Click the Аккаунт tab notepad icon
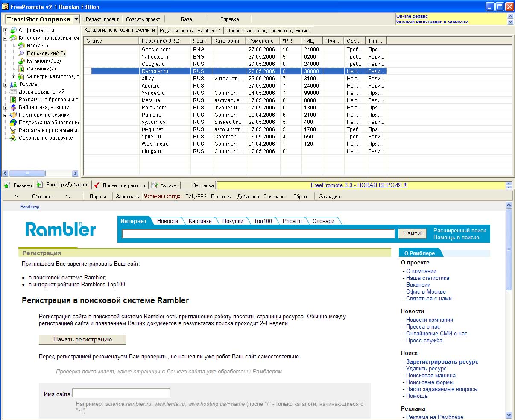Image resolution: width=515 pixels, height=420 pixels. point(155,185)
